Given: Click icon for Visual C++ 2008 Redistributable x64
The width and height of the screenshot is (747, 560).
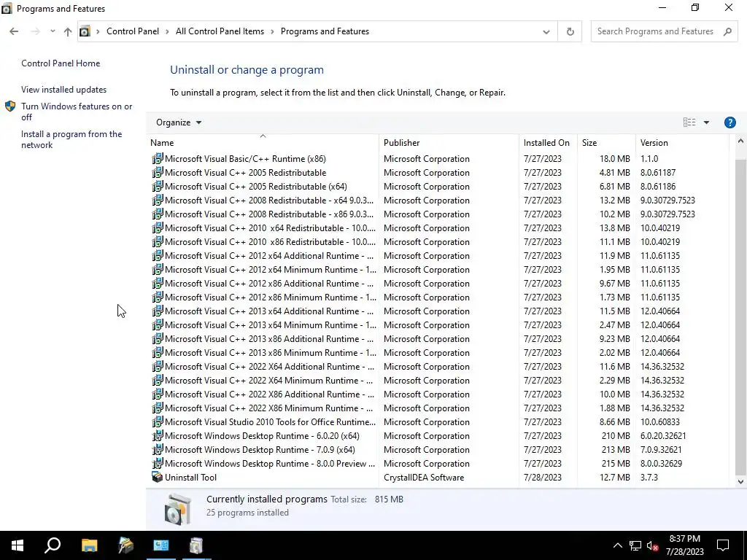Looking at the screenshot, I should pyautogui.click(x=158, y=200).
